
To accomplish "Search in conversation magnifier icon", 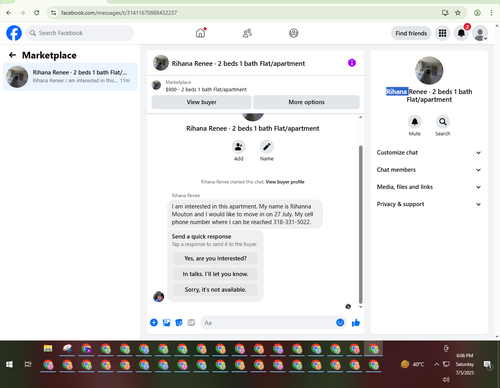I will click(443, 122).
